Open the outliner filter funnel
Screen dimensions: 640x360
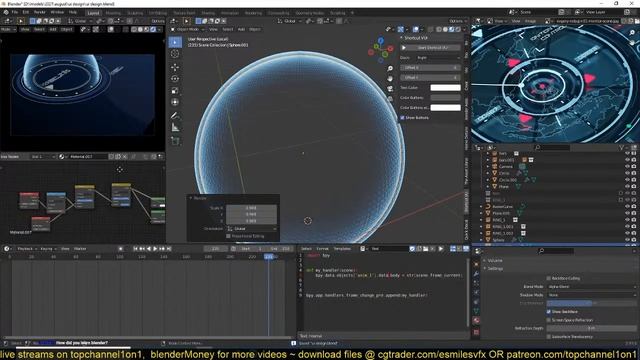622,147
